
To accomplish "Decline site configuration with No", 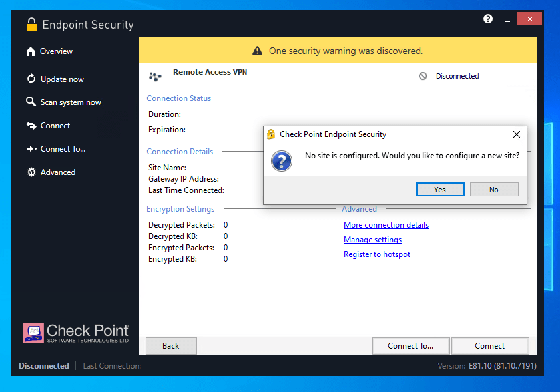I will (494, 189).
